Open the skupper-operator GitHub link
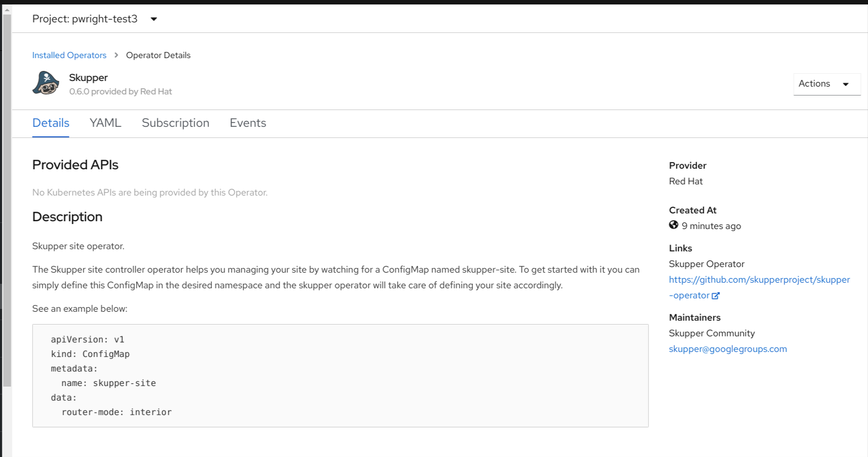Image resolution: width=868 pixels, height=457 pixels. [759, 280]
